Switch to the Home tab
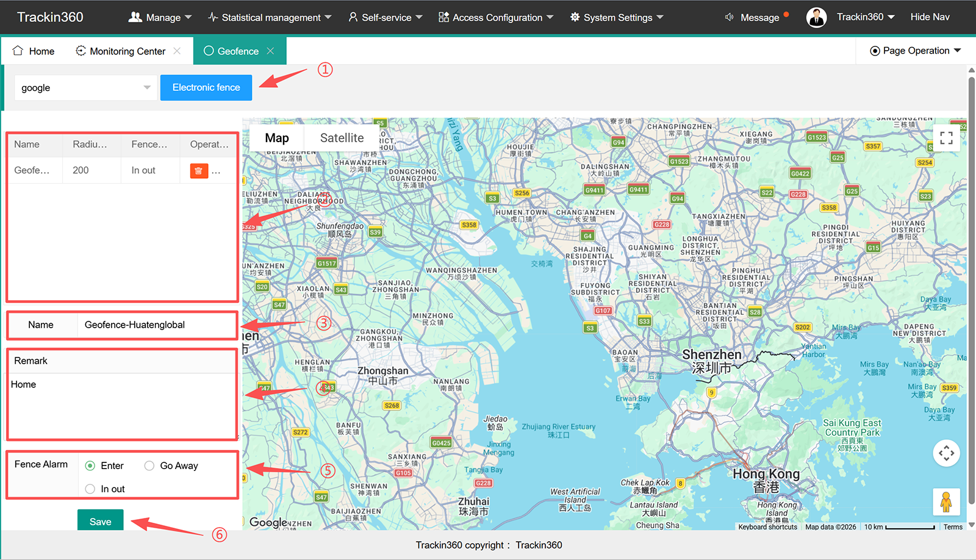 pyautogui.click(x=34, y=51)
